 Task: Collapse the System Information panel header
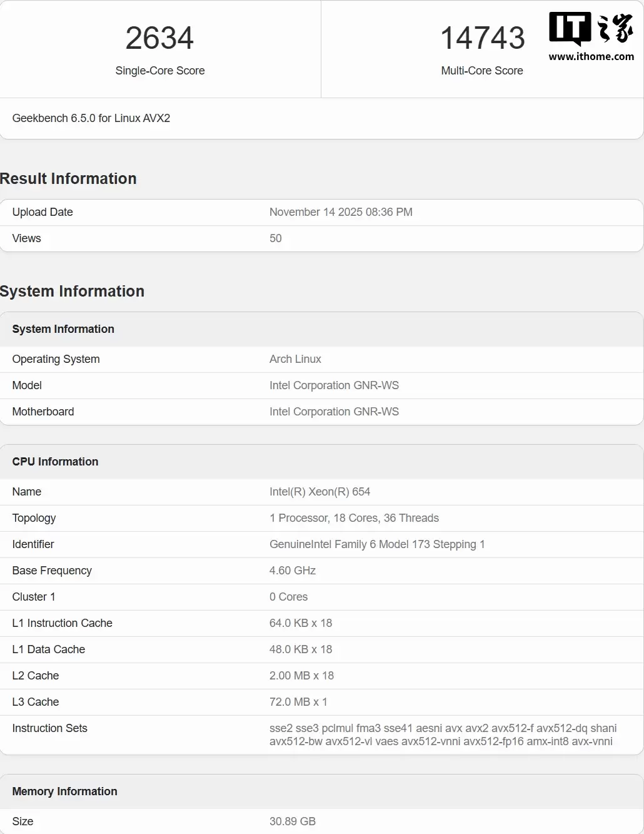point(63,329)
